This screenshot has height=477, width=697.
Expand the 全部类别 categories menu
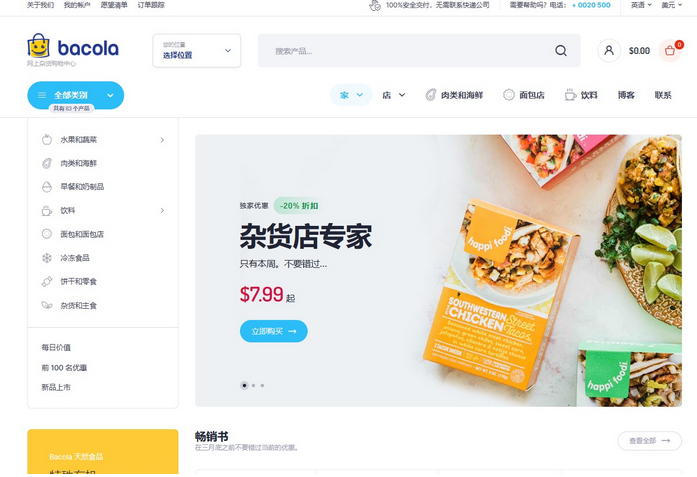76,95
